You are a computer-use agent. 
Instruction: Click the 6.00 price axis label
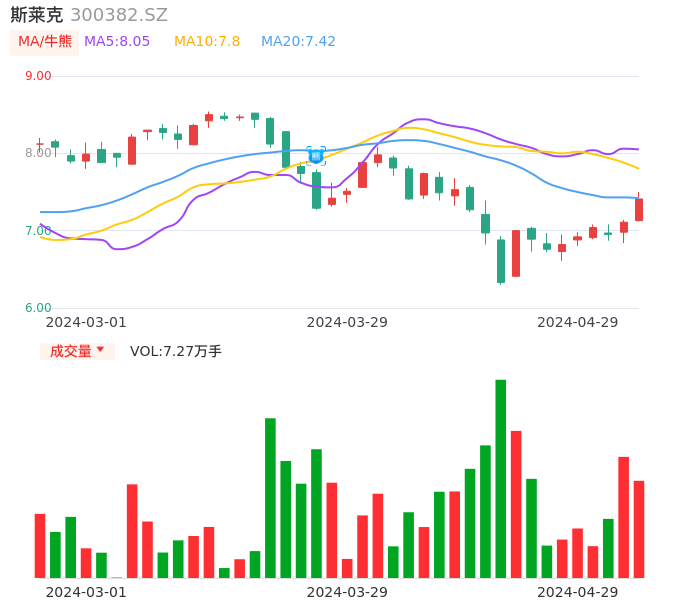tap(38, 308)
